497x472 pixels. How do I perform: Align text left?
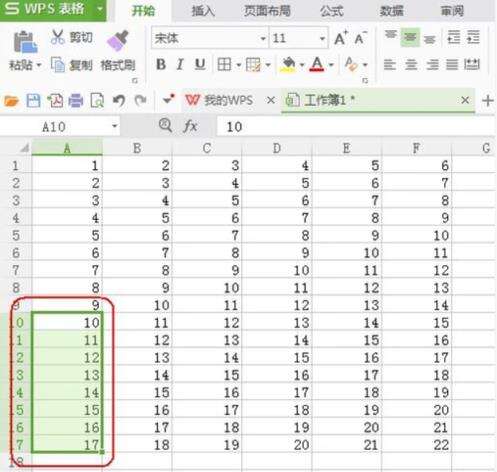point(390,64)
